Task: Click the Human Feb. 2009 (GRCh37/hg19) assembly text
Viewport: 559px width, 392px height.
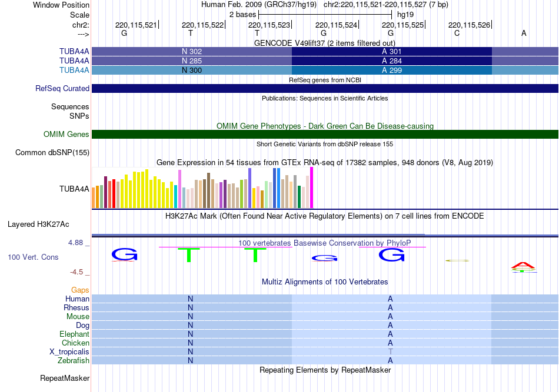Action: click(x=258, y=5)
